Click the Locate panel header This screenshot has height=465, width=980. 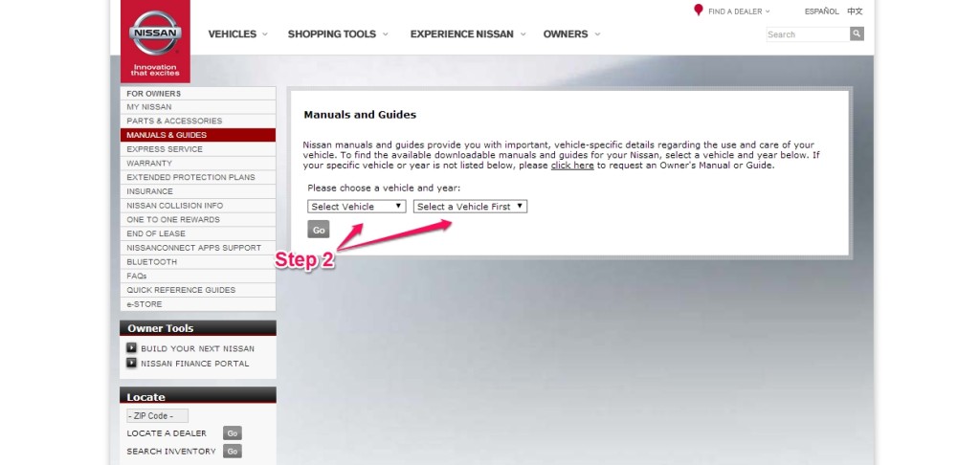pyautogui.click(x=197, y=397)
